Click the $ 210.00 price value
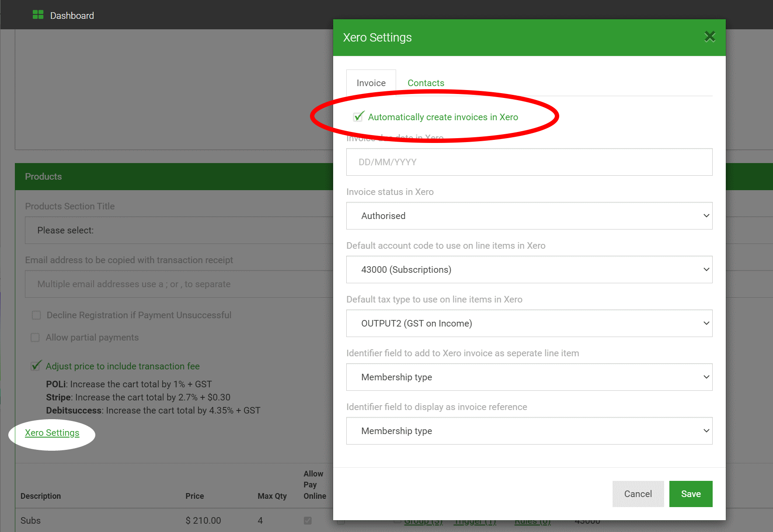This screenshot has height=532, width=773. (x=203, y=521)
